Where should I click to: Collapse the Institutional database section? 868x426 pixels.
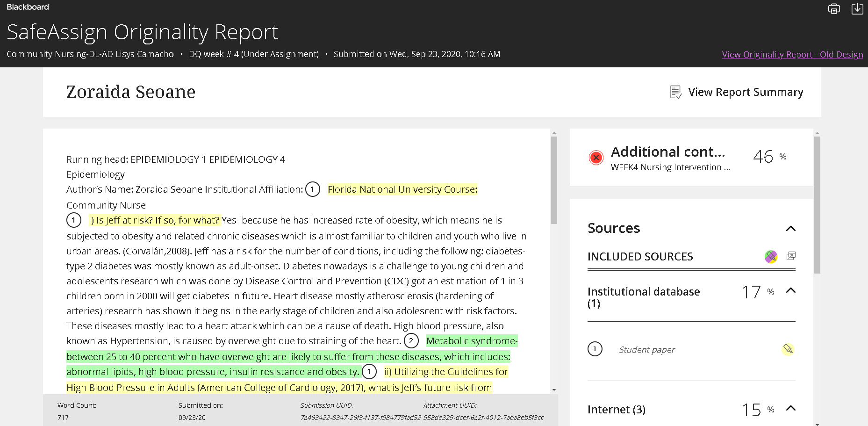pos(790,290)
